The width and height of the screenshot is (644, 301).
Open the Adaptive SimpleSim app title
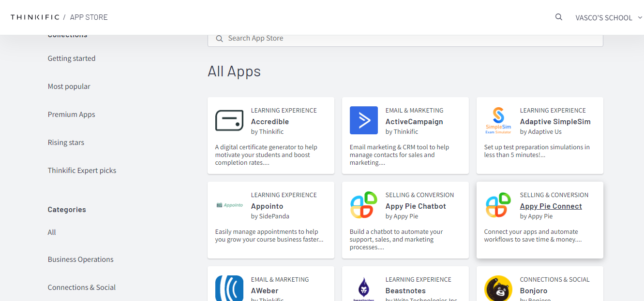click(555, 122)
